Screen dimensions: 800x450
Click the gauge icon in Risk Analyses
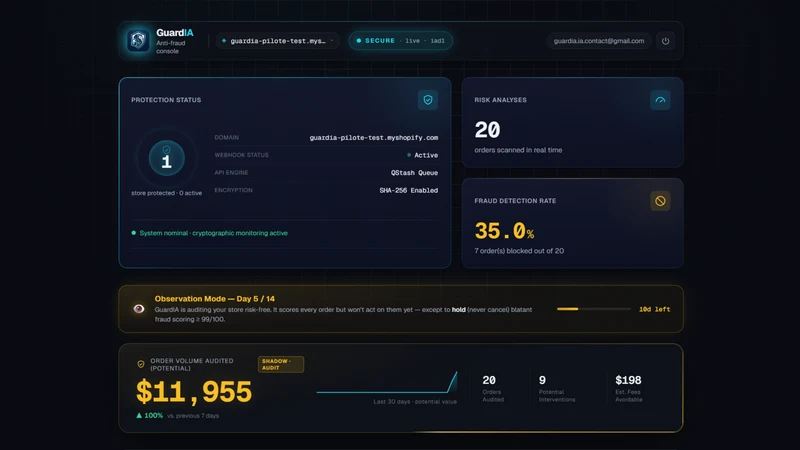pyautogui.click(x=660, y=100)
